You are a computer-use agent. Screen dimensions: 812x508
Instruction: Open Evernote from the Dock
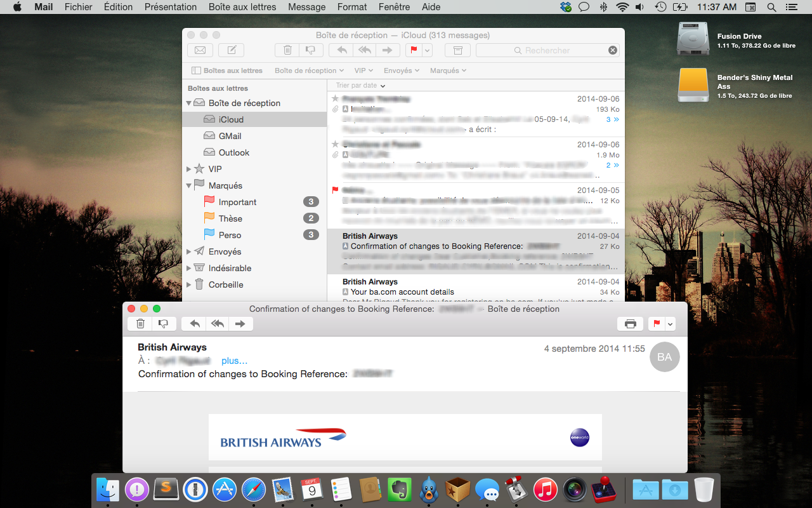(x=400, y=490)
